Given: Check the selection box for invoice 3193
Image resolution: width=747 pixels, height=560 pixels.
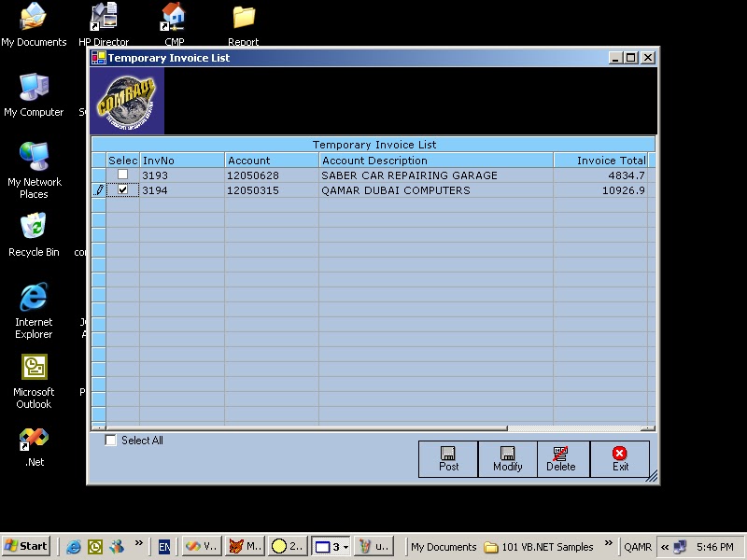Looking at the screenshot, I should (122, 175).
